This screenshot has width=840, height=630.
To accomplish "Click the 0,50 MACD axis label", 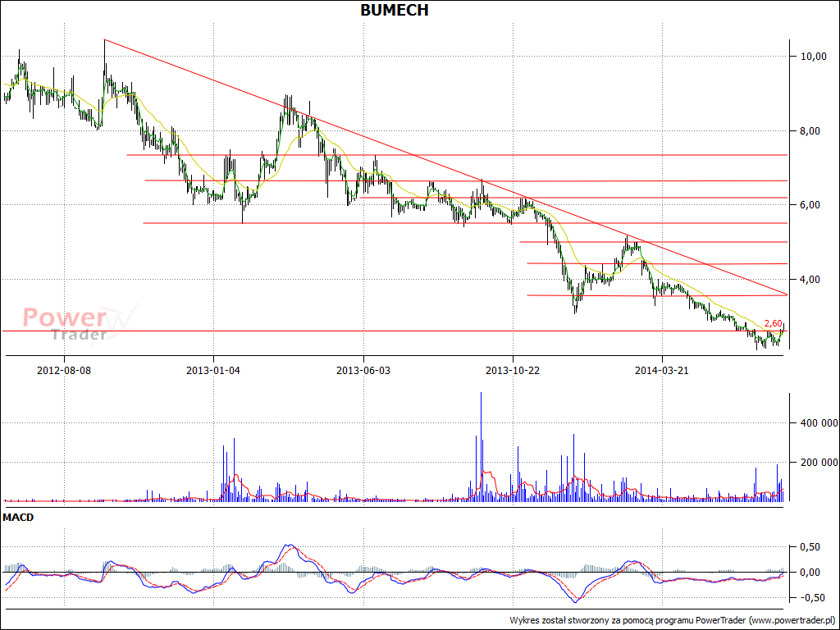I will pos(808,547).
